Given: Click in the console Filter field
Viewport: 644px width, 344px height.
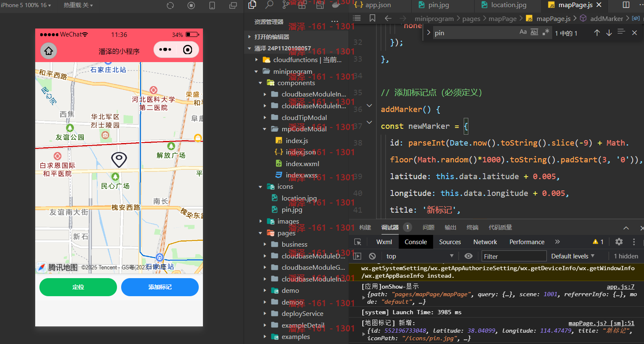Looking at the screenshot, I should click(x=514, y=256).
